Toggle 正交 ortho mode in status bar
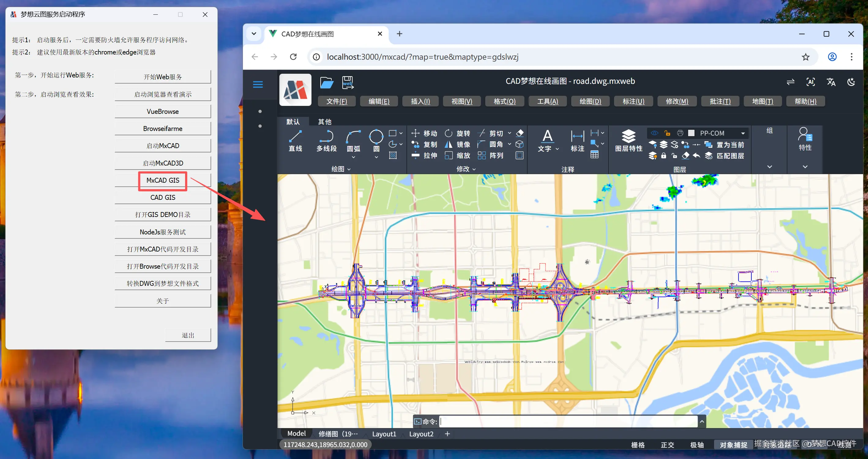Image resolution: width=868 pixels, height=459 pixels. click(x=667, y=445)
